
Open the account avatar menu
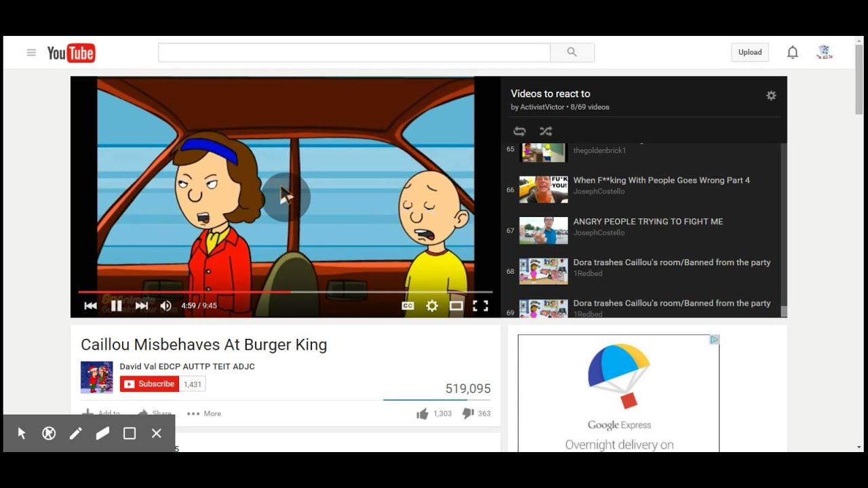(825, 52)
